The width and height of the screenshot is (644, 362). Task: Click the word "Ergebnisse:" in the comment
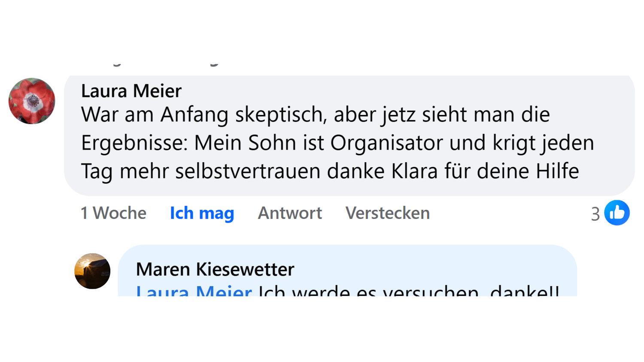click(x=134, y=143)
